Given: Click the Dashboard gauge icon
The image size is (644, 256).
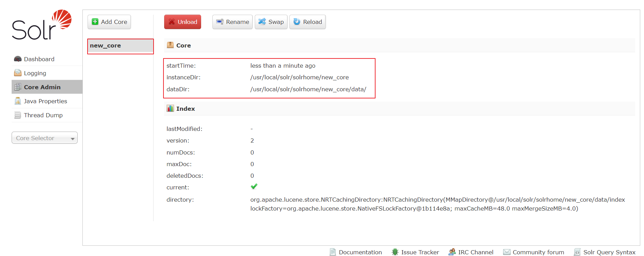Looking at the screenshot, I should pos(18,59).
